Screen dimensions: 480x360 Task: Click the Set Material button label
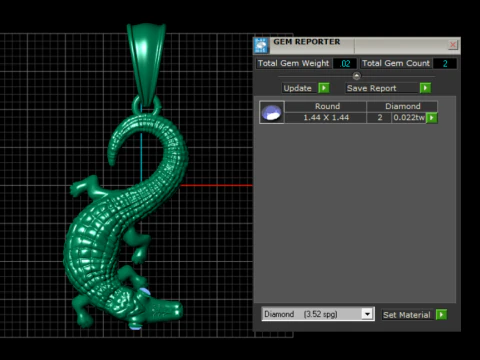point(407,315)
